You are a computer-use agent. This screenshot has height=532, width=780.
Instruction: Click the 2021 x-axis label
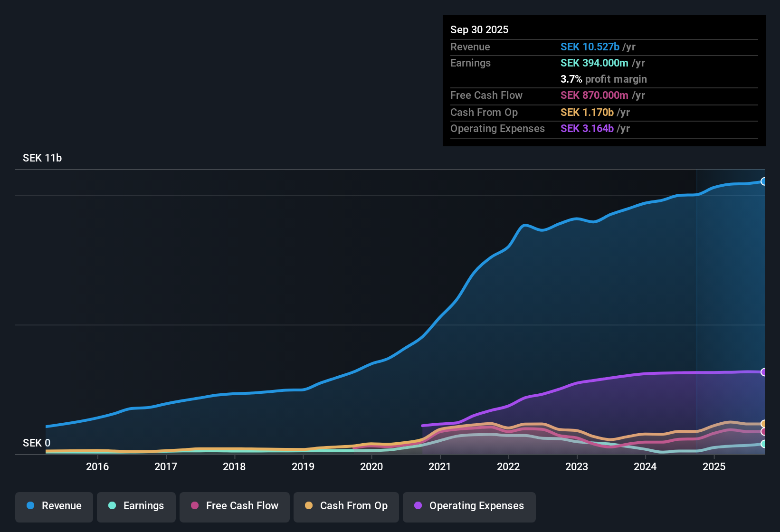tap(440, 466)
